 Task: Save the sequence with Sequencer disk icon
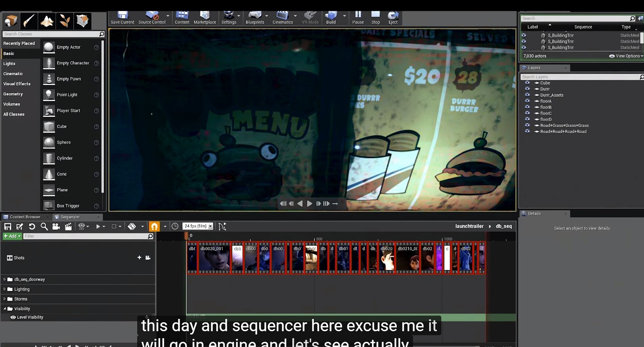[8, 226]
